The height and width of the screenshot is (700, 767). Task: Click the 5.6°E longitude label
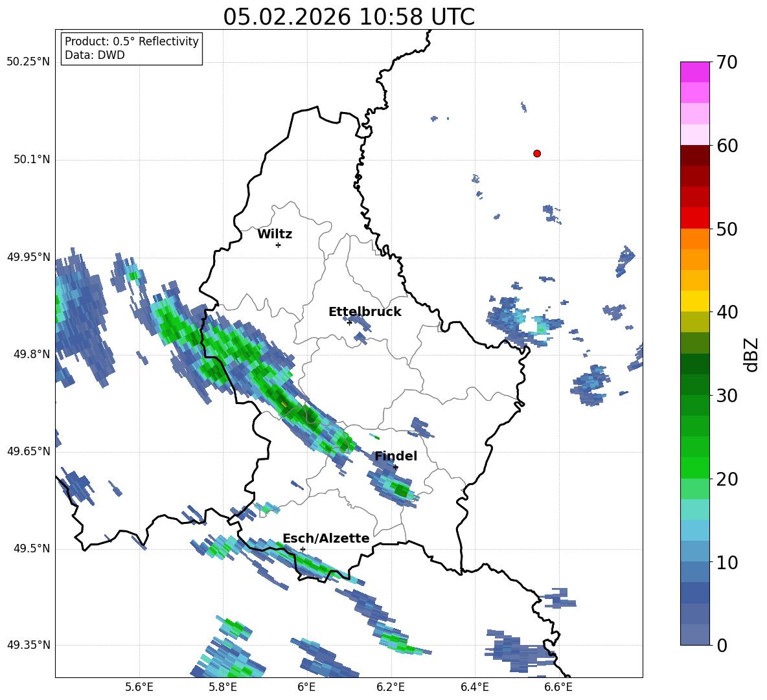[139, 688]
